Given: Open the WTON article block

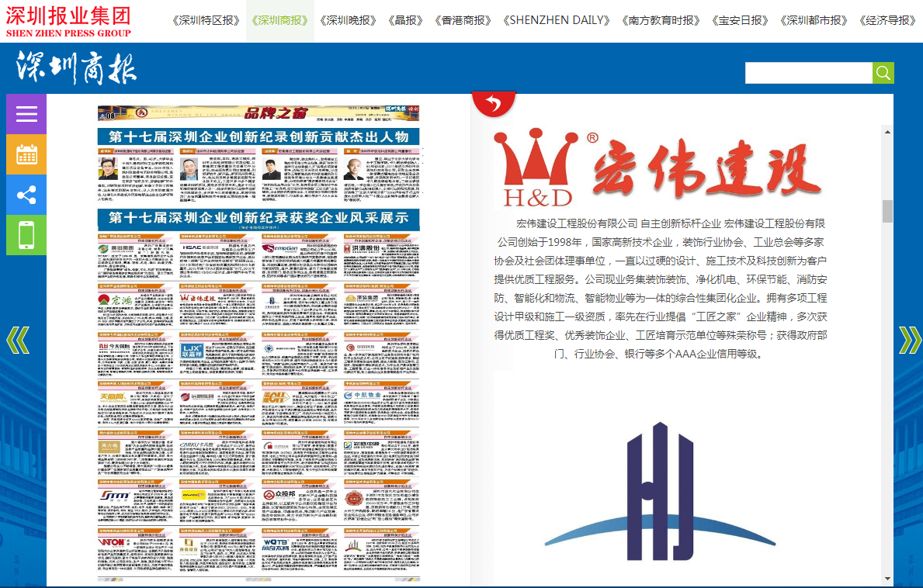Looking at the screenshot, I should pyautogui.click(x=135, y=550).
